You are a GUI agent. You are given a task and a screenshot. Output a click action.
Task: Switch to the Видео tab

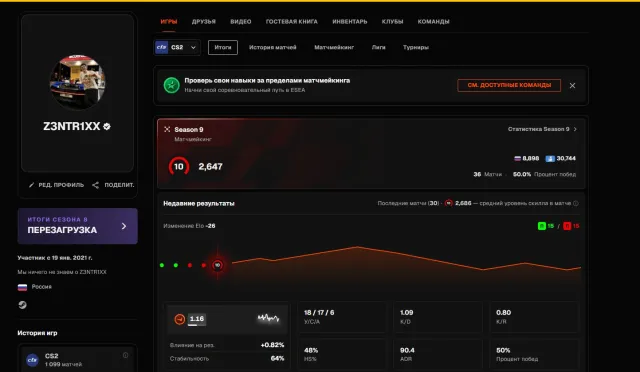click(240, 22)
